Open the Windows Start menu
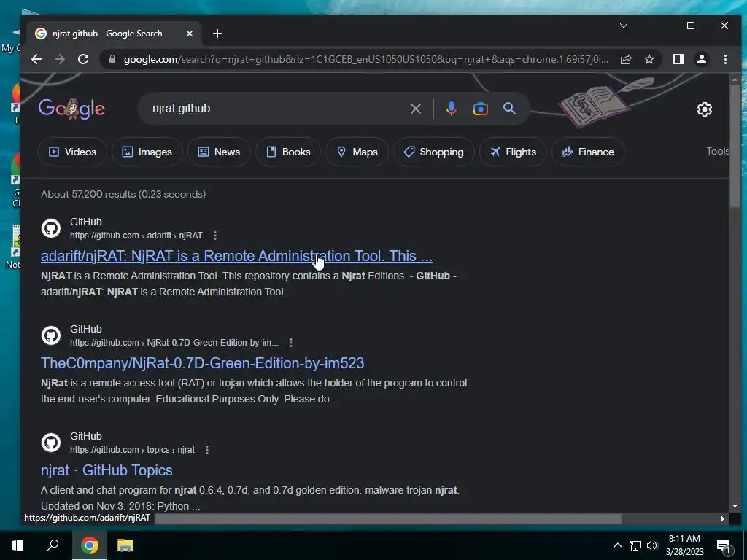The height and width of the screenshot is (560, 747). (18, 545)
